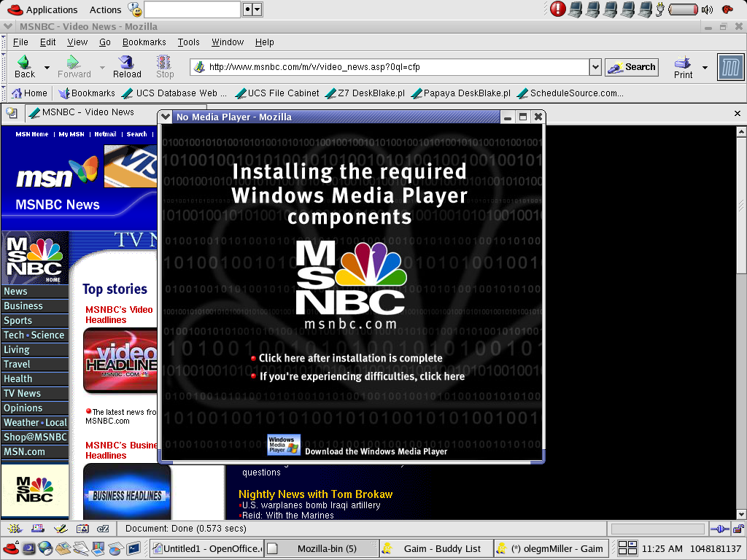This screenshot has height=560, width=747.
Task: Launch the word processor launcher in panel
Action: point(80,548)
